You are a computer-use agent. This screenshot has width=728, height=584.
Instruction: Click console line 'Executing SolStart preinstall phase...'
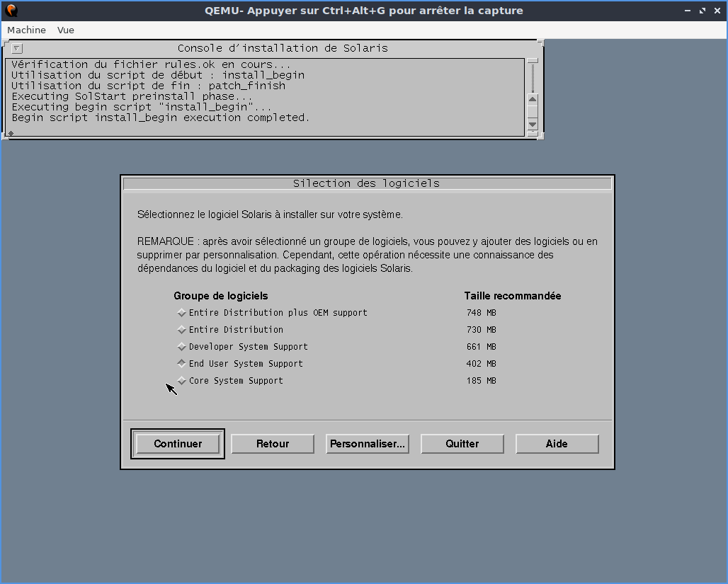click(x=132, y=96)
